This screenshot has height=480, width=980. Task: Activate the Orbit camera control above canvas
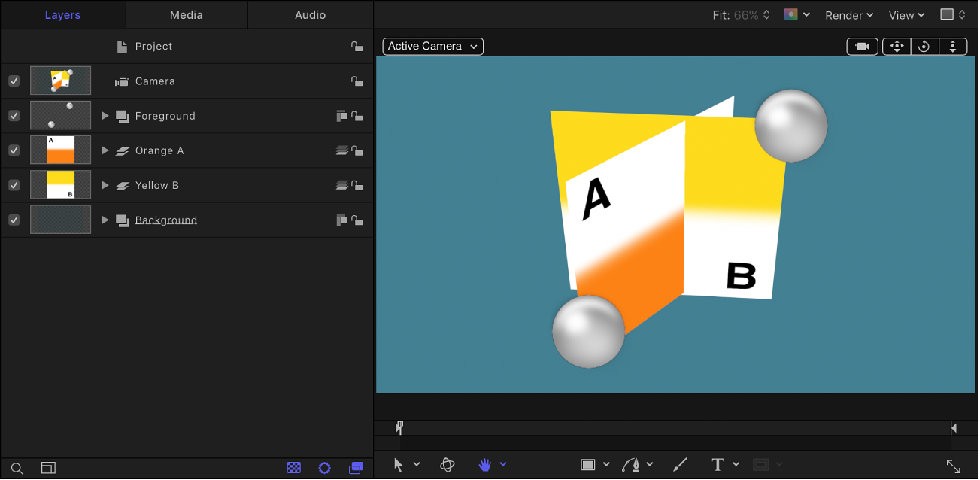pyautogui.click(x=924, y=46)
